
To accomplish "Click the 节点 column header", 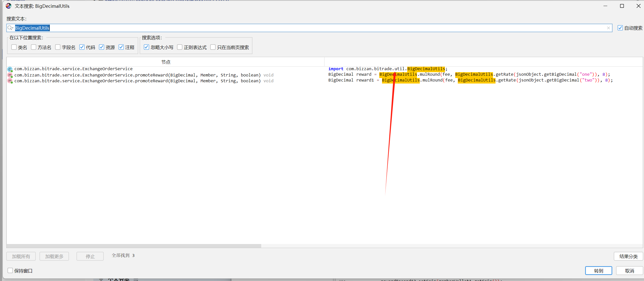I will (166, 62).
